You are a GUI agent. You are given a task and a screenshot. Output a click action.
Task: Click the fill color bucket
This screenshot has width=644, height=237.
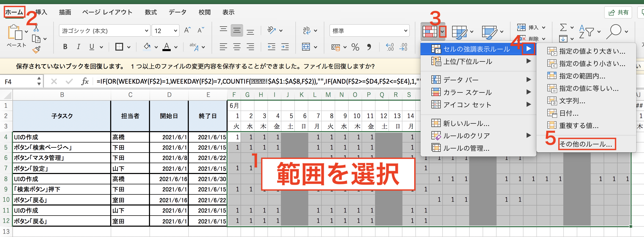147,47
